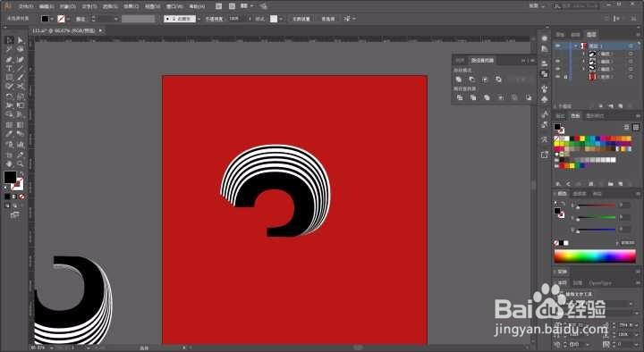Select the Magic Wand tool
The width and height of the screenshot is (644, 352).
tap(10, 49)
